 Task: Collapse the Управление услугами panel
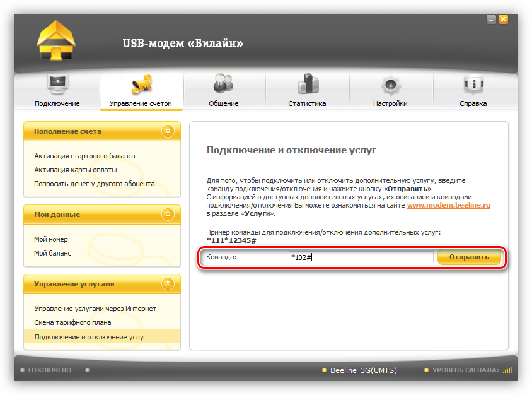[x=167, y=285]
